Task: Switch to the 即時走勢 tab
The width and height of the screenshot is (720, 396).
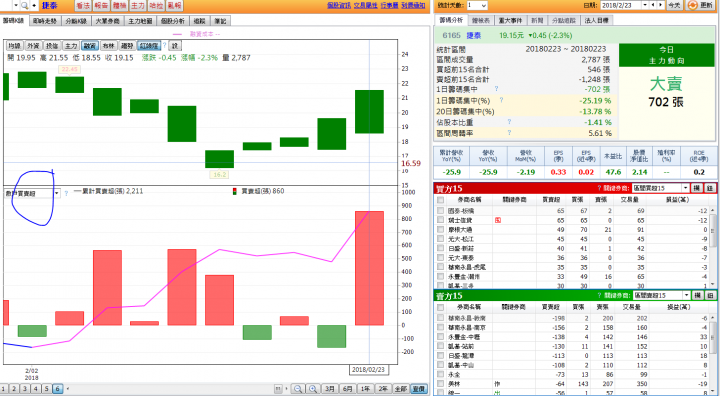Action: tap(45, 21)
